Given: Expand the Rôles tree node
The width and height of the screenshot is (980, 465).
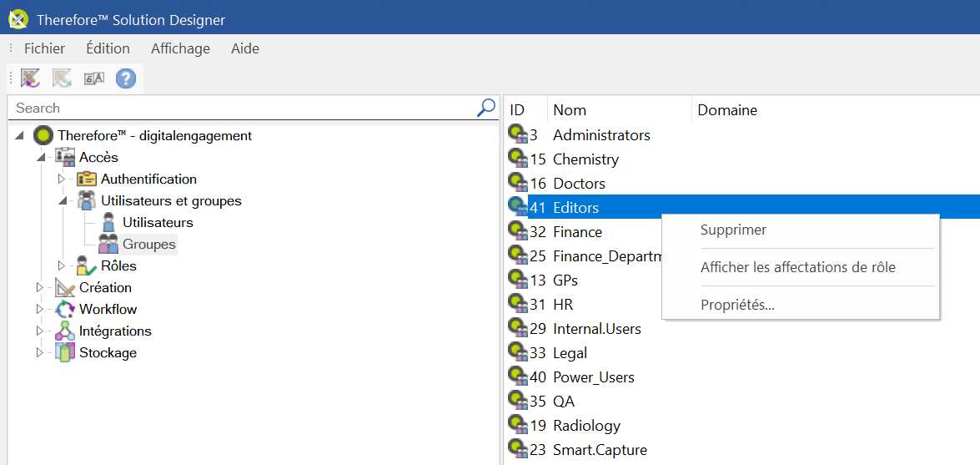Looking at the screenshot, I should tap(61, 266).
